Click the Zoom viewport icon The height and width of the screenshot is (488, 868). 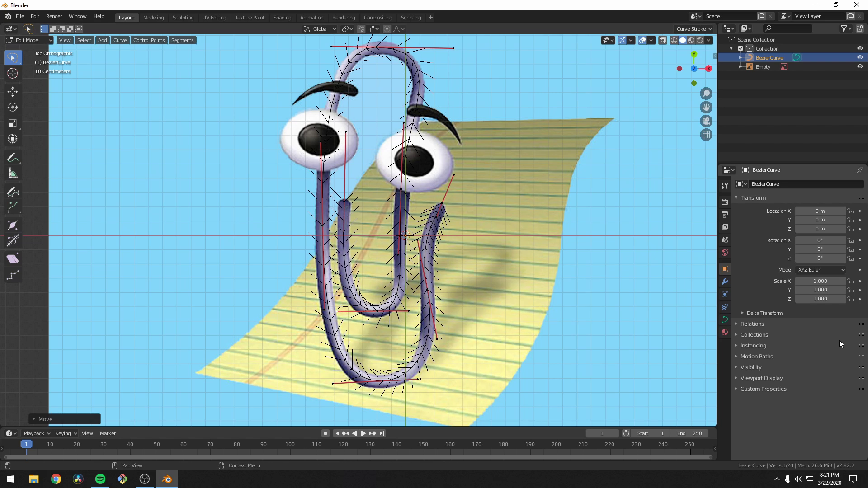tap(706, 94)
